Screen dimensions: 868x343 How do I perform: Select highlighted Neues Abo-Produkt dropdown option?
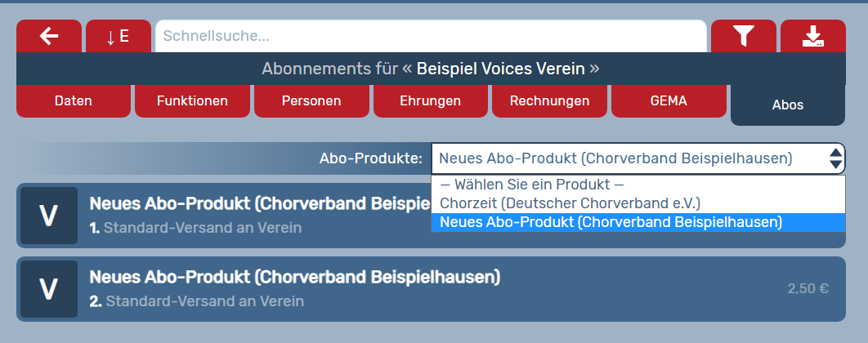(x=611, y=222)
